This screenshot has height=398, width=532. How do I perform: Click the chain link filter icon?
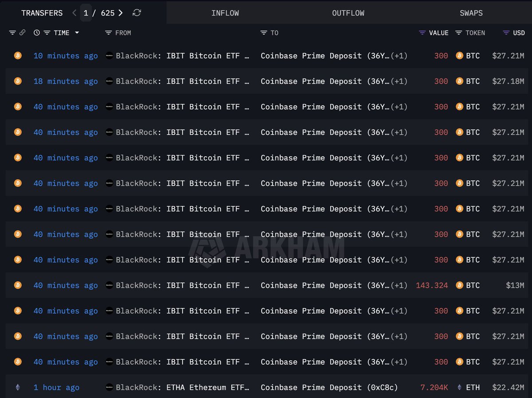(23, 32)
